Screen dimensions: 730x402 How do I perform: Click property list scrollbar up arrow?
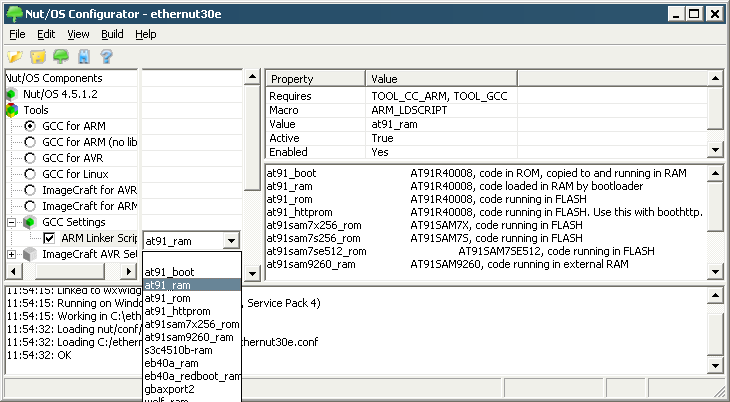[716, 78]
